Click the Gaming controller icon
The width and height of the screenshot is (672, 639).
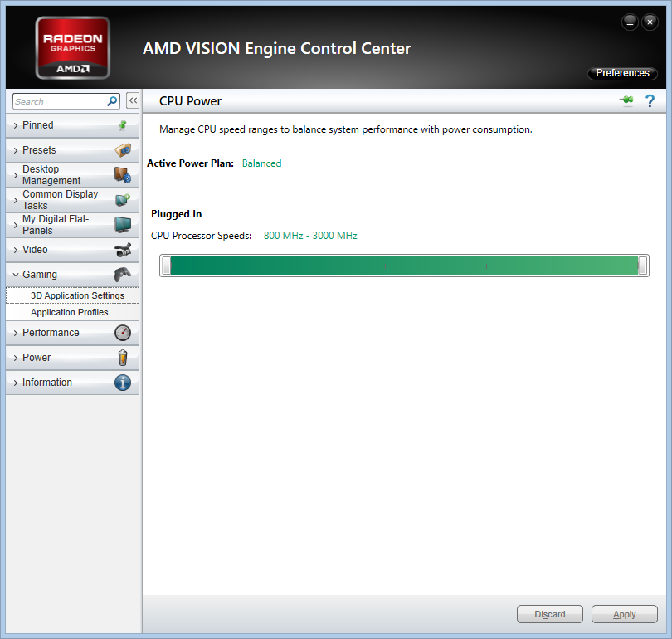123,275
